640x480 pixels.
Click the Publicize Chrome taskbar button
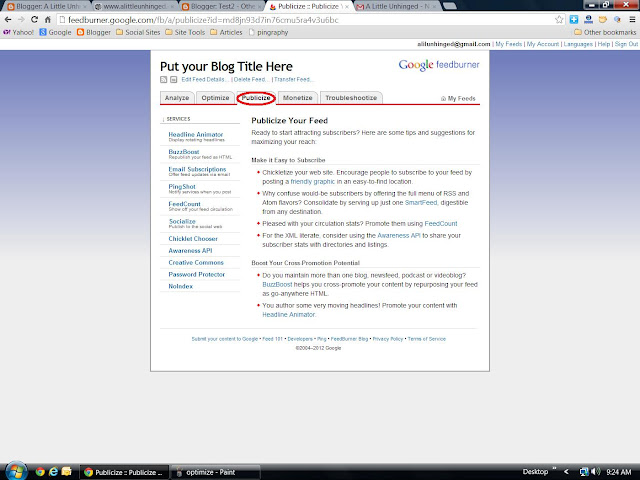click(x=123, y=472)
